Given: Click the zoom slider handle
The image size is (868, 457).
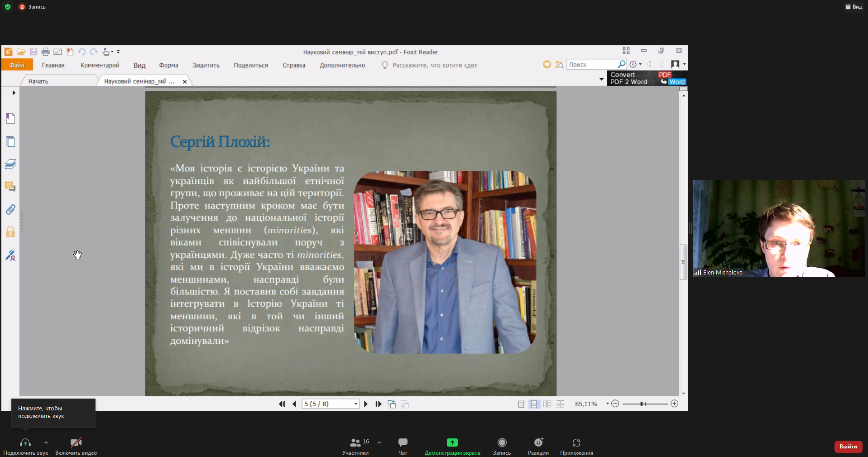Looking at the screenshot, I should pos(642,404).
